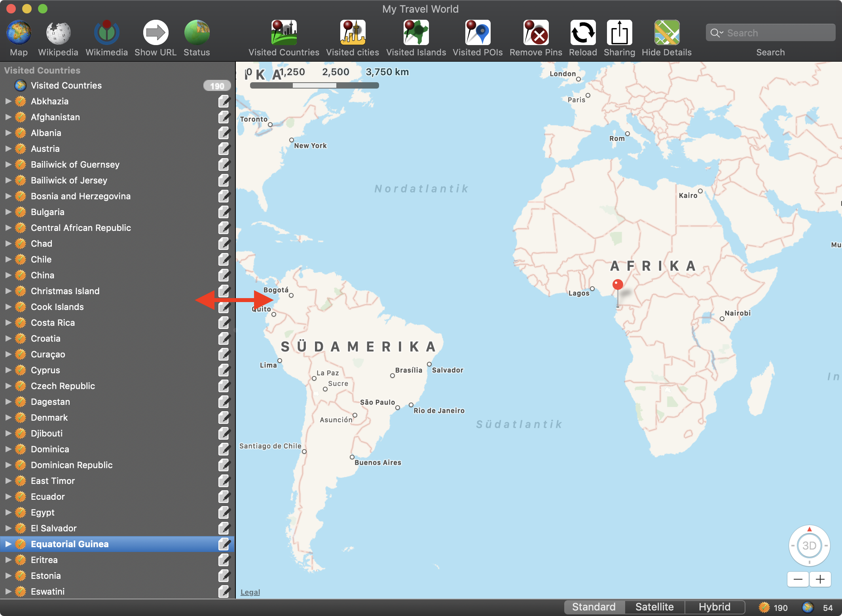The image size is (842, 616).
Task: Select Central African Republic row
Action: click(118, 228)
